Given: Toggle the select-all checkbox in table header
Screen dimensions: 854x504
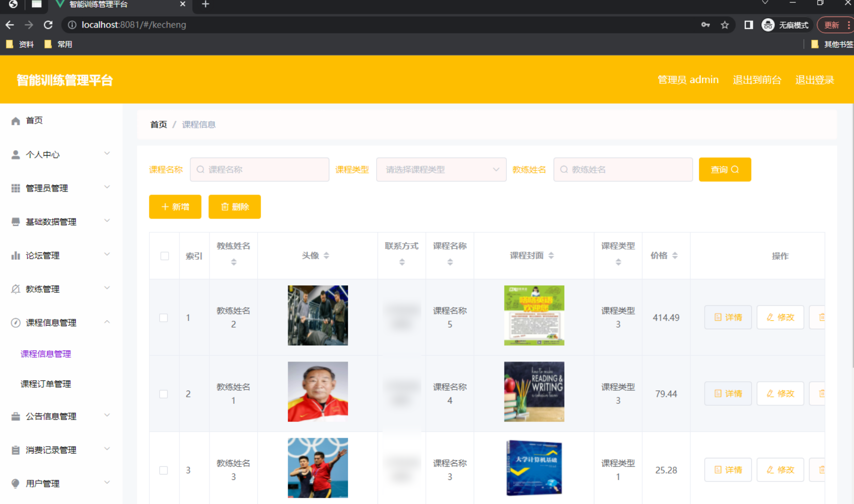Looking at the screenshot, I should [x=165, y=256].
